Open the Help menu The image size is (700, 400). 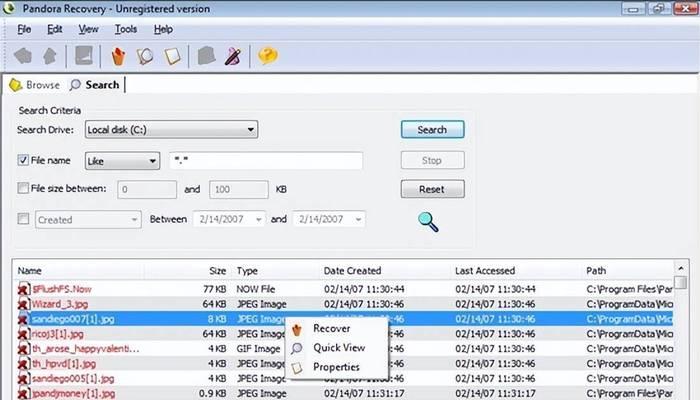[163, 29]
